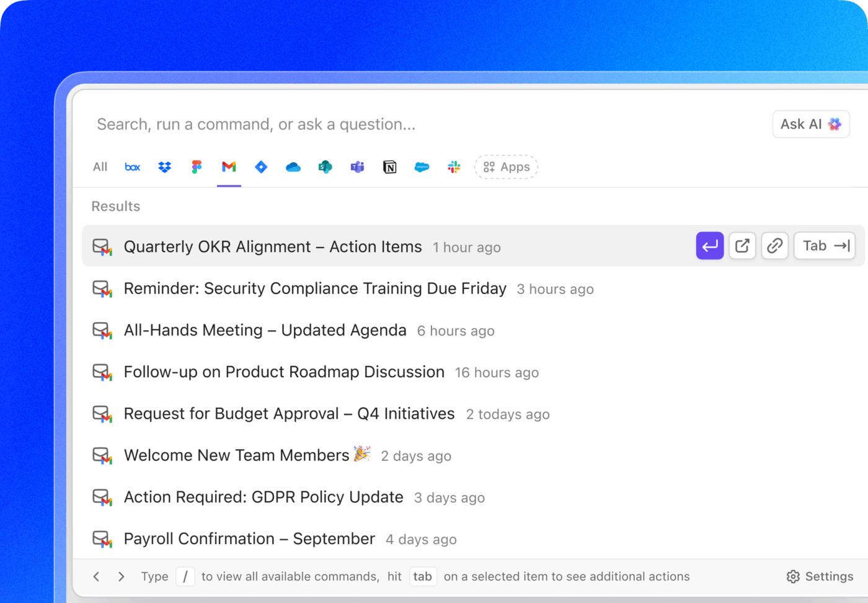Select the Notion filter icon
868x603 pixels.
[x=390, y=167]
